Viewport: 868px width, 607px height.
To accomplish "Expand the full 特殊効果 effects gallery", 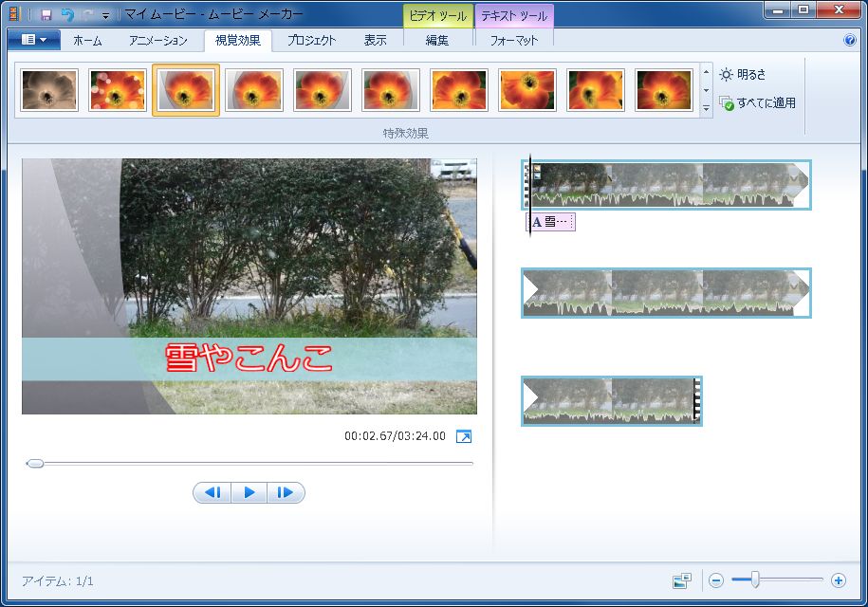I will [x=706, y=109].
